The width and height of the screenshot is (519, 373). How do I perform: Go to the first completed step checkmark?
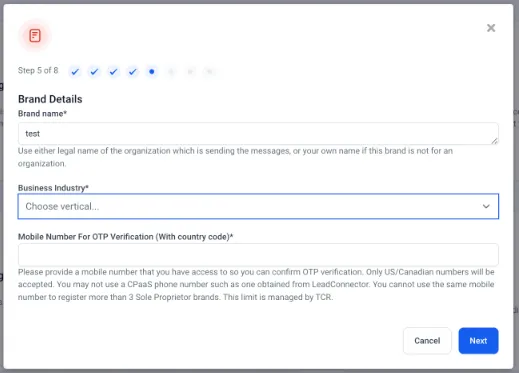(75, 72)
